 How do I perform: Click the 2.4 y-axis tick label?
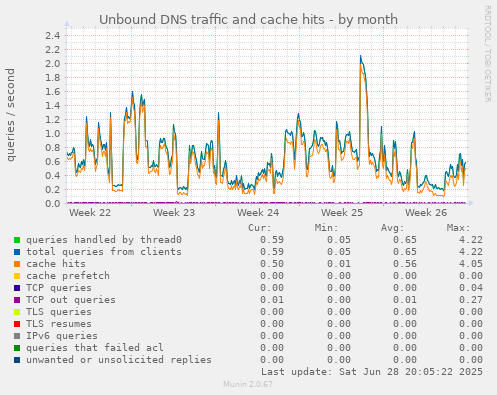pyautogui.click(x=53, y=35)
